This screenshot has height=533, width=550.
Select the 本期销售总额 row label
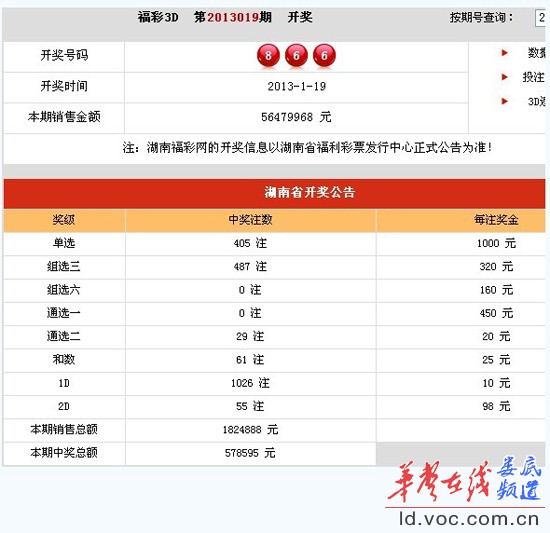tap(64, 429)
